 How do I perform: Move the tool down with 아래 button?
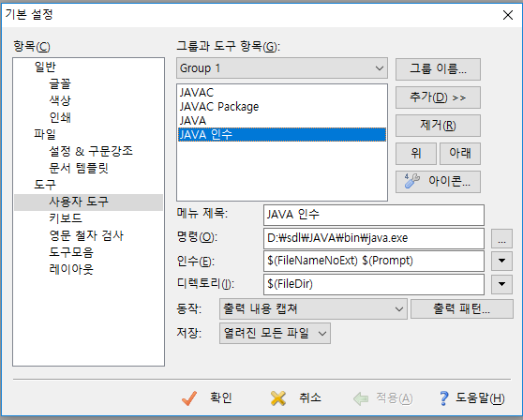tap(460, 154)
